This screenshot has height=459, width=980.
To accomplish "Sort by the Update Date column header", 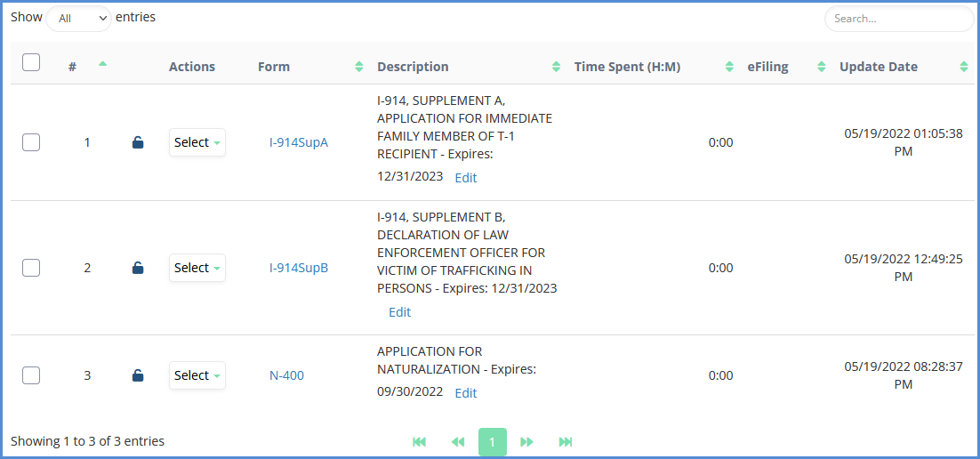I will coord(879,67).
